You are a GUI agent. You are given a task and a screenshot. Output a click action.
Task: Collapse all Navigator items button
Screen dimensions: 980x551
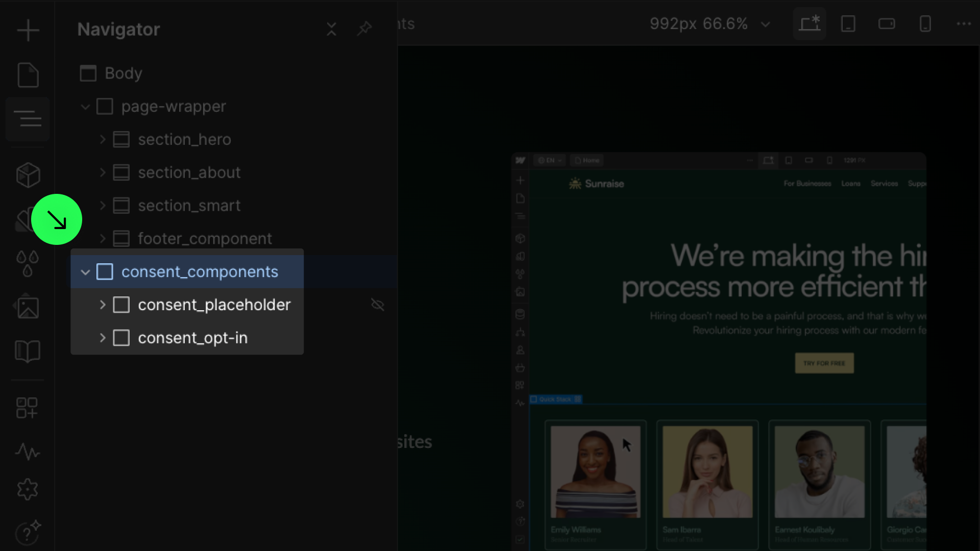[331, 29]
